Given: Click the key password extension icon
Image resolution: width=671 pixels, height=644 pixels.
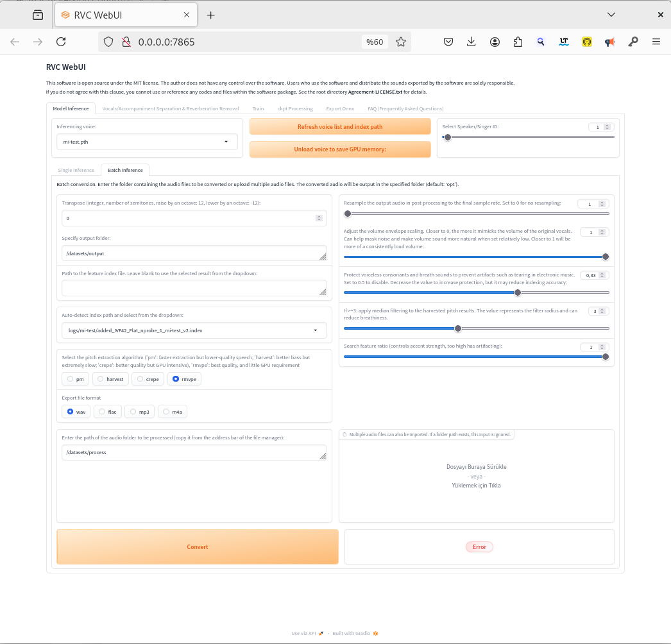Looking at the screenshot, I should click(633, 42).
